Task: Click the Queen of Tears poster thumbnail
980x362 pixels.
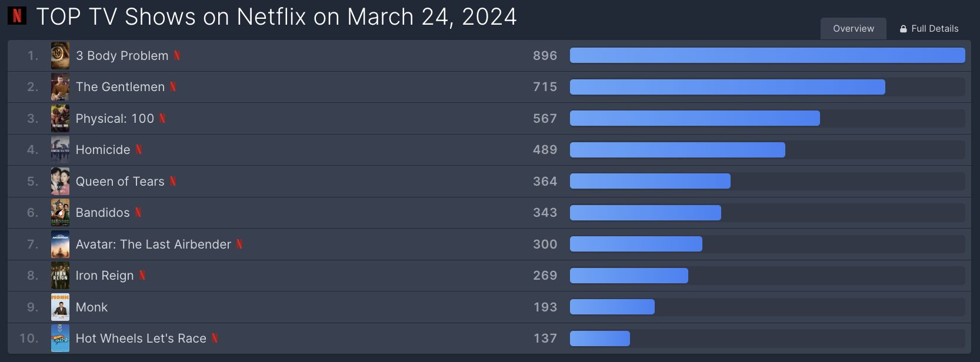Action: click(60, 182)
